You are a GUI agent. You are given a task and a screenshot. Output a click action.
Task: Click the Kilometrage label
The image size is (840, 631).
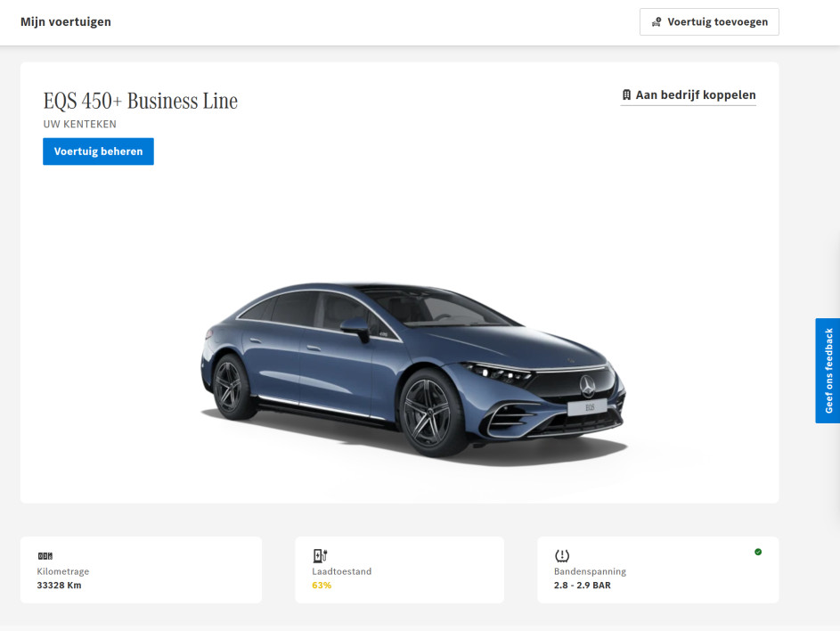62,571
